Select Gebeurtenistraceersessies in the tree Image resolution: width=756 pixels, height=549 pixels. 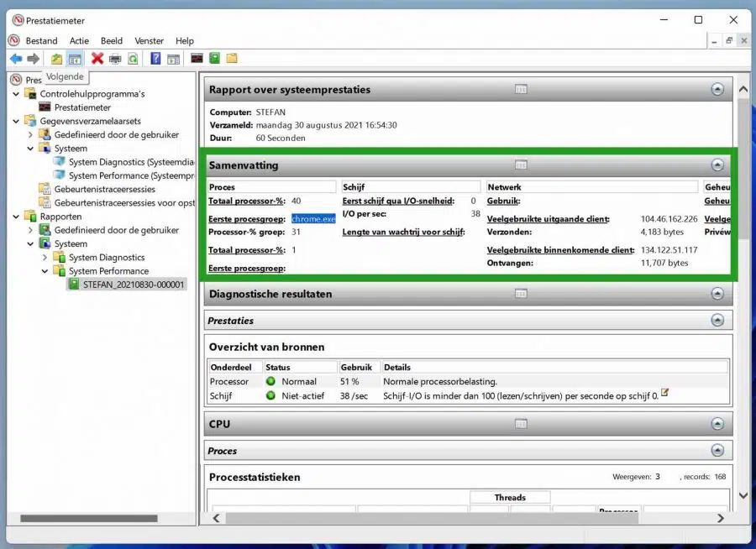(x=105, y=189)
